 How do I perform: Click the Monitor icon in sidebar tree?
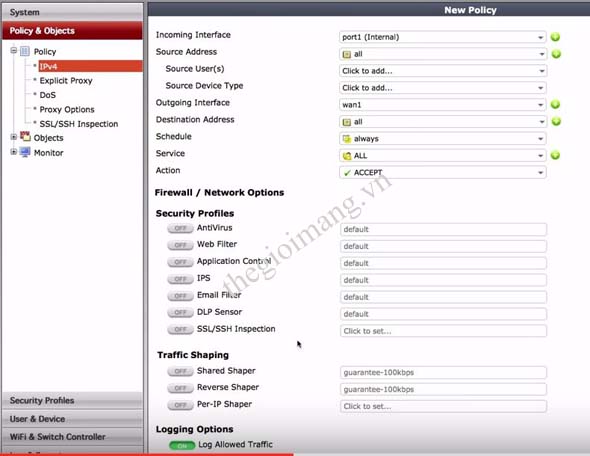click(x=25, y=152)
